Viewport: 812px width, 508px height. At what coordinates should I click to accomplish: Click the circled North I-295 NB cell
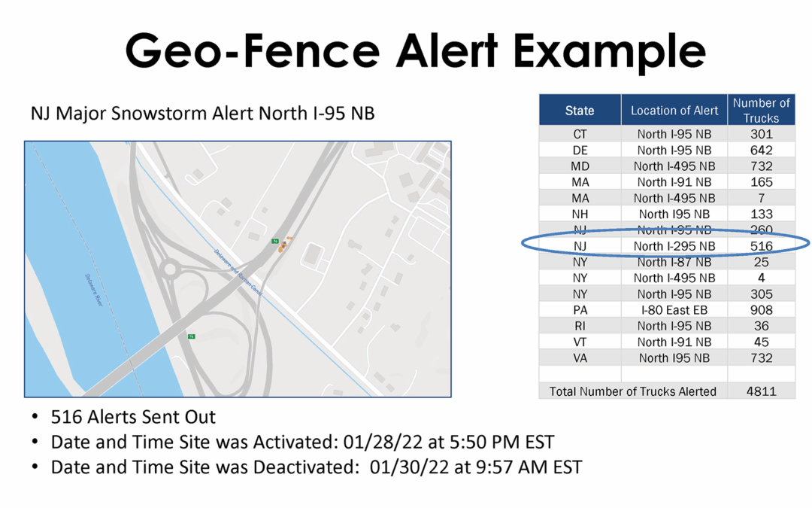pos(674,246)
